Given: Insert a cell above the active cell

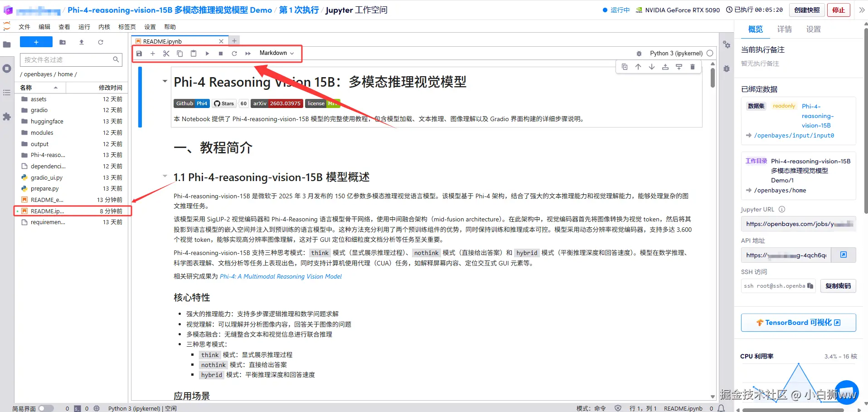Looking at the screenshot, I should (x=665, y=67).
